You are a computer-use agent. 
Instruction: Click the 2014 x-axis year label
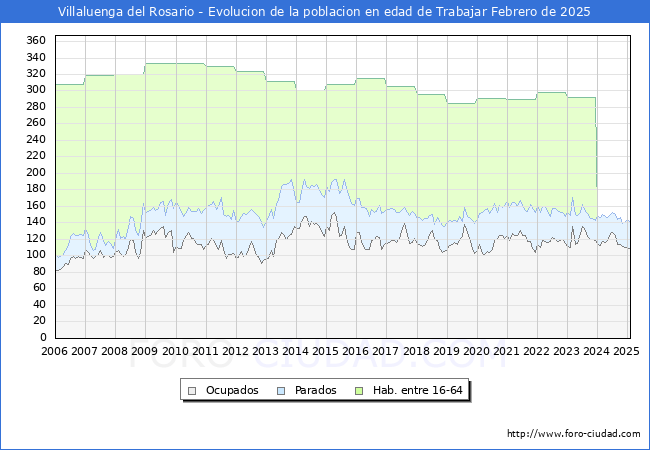295,351
